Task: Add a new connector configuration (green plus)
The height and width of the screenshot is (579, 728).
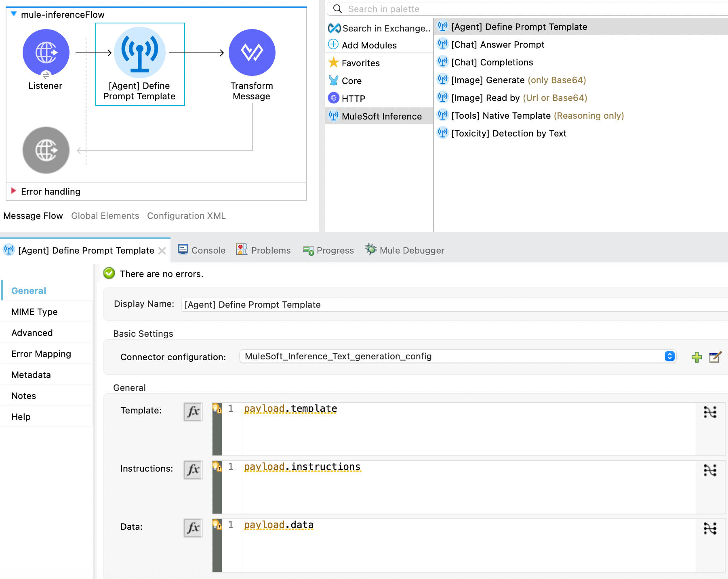Action: (697, 357)
